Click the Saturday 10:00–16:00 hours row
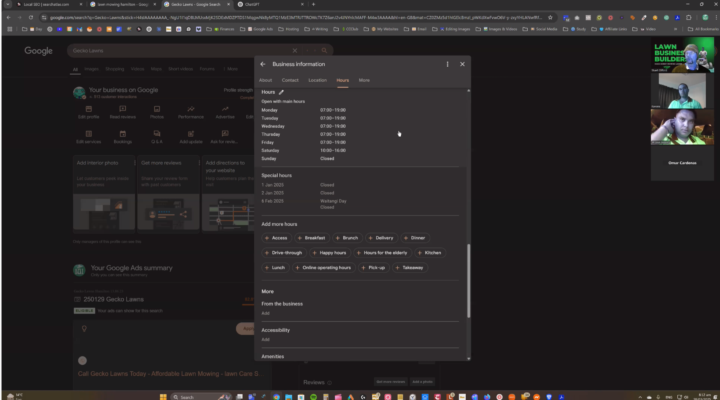This screenshot has width=720, height=400. [x=304, y=151]
